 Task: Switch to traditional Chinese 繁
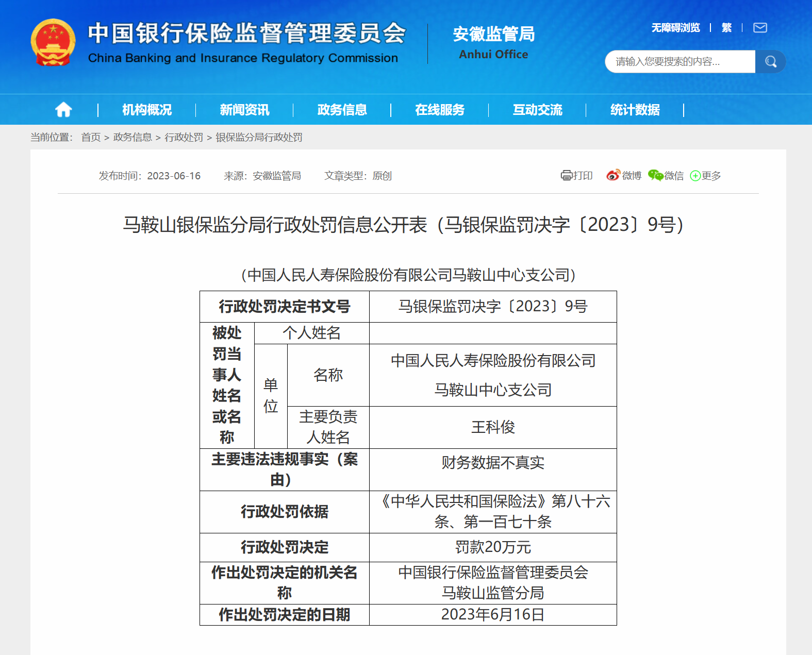(726, 28)
